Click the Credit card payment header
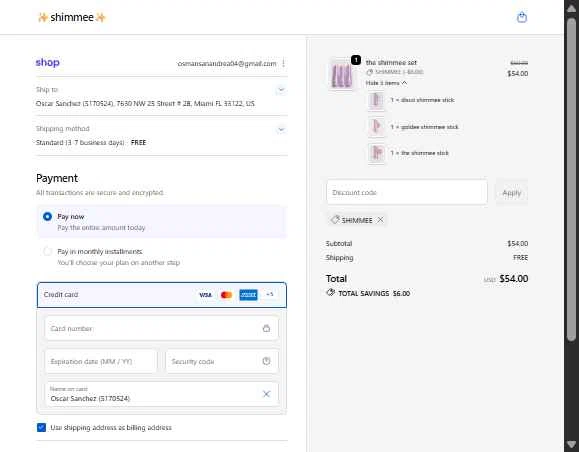Viewport: 579px width, 452px height. click(x=162, y=295)
